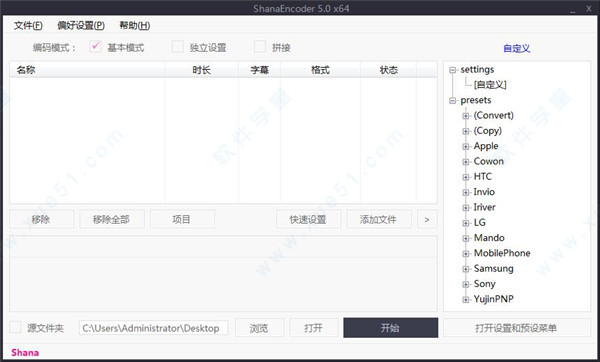The height and width of the screenshot is (362, 600).
Task: Click the 浏览 browse button
Action: click(x=259, y=328)
